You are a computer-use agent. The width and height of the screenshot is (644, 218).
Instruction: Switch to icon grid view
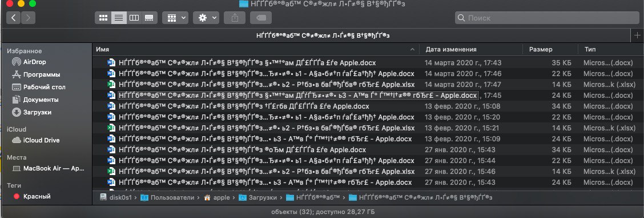[103, 18]
